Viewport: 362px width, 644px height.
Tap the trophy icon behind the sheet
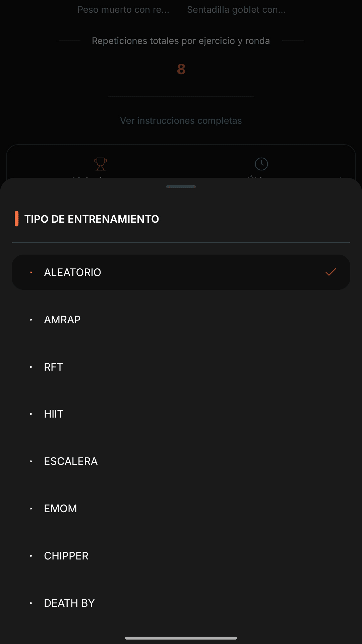coord(100,164)
